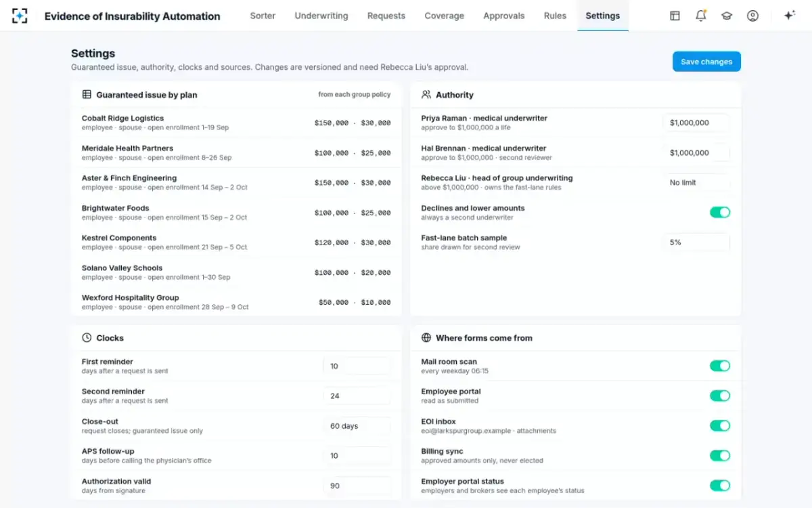Click the Save changes button
Screen dimensions: 812x508
point(706,62)
